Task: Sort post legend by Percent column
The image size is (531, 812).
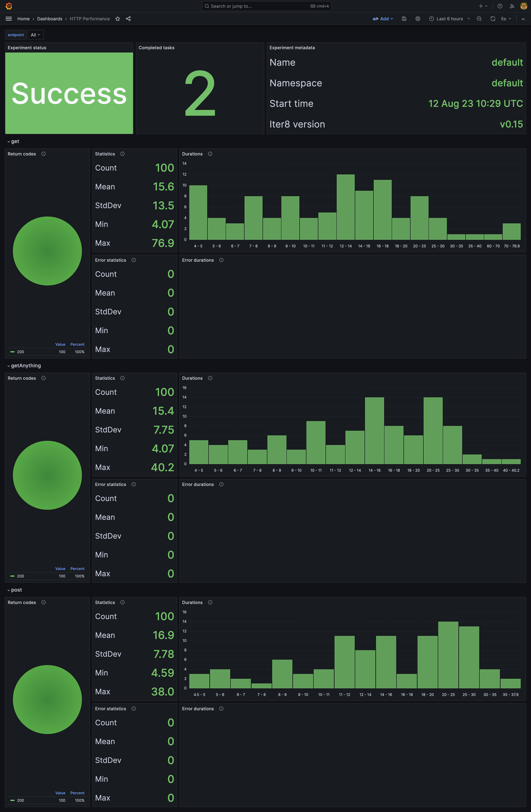Action: tap(77, 793)
